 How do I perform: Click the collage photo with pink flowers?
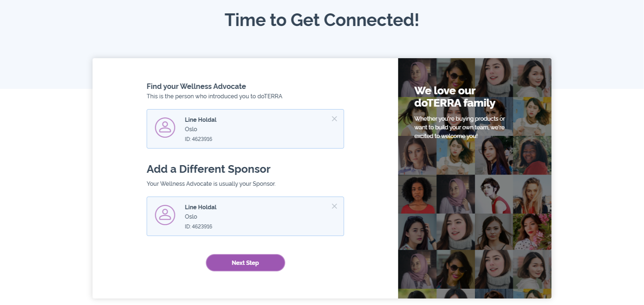(x=532, y=231)
